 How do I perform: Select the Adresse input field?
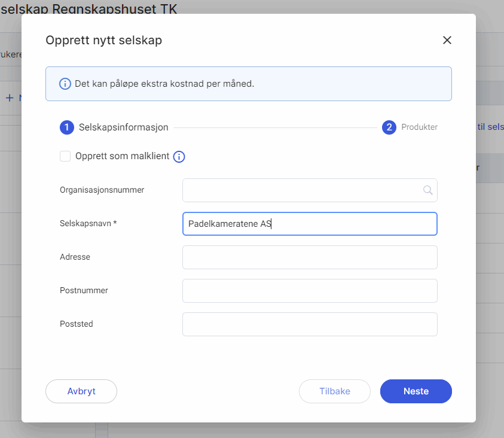tap(310, 257)
